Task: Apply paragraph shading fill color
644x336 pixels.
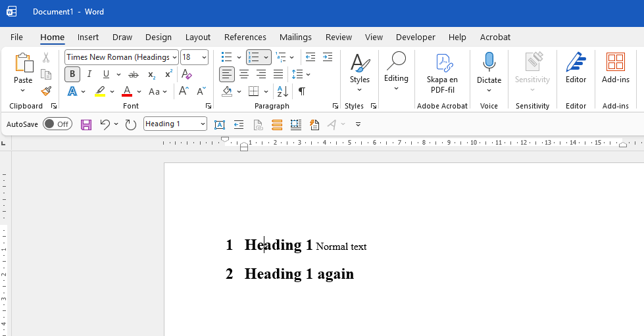Action: pos(227,91)
